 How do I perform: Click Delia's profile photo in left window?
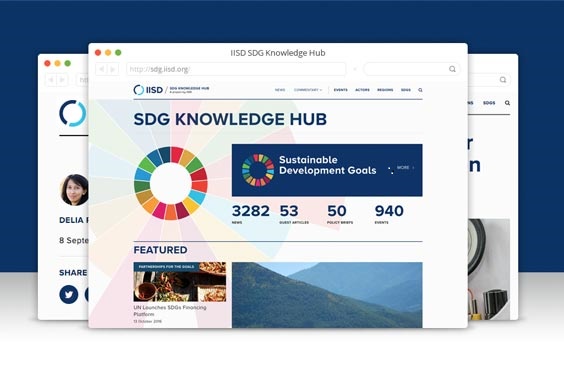point(74,190)
